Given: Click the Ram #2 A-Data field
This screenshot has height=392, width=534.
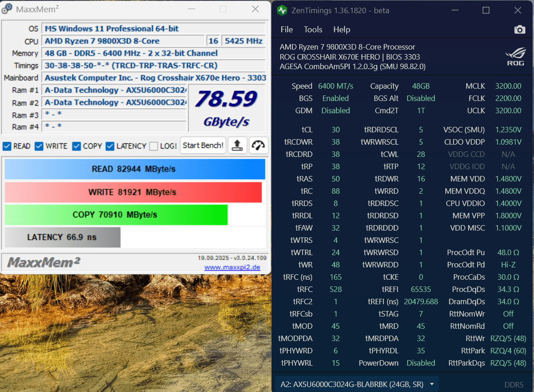Looking at the screenshot, I should click(x=114, y=102).
